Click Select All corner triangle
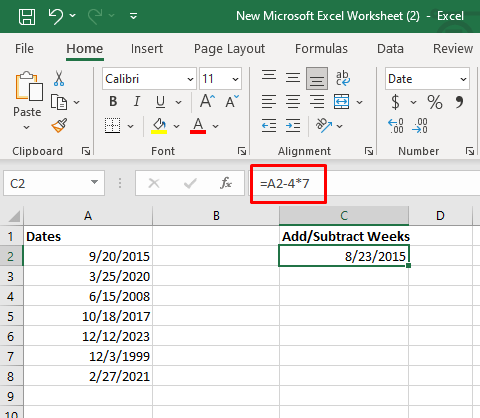Screen dimensions: 480x418 coord(14,216)
